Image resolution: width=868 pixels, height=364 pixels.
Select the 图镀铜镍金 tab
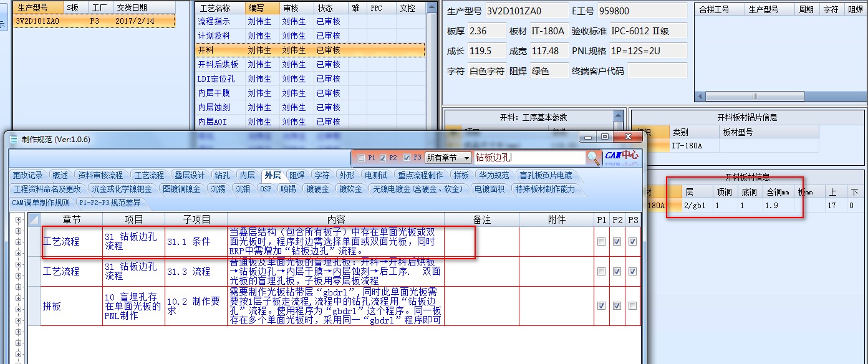[181, 189]
